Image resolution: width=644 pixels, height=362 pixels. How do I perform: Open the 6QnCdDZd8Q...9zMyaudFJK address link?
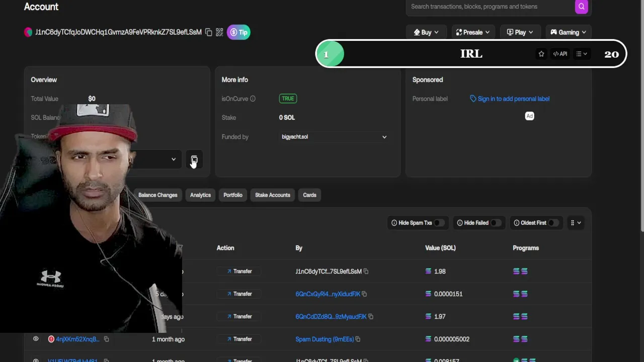[x=331, y=317]
